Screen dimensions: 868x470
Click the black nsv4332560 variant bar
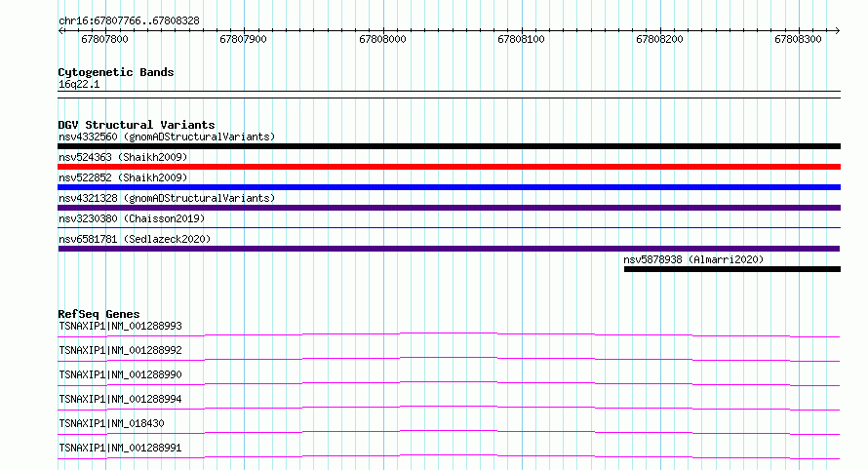pyautogui.click(x=449, y=146)
